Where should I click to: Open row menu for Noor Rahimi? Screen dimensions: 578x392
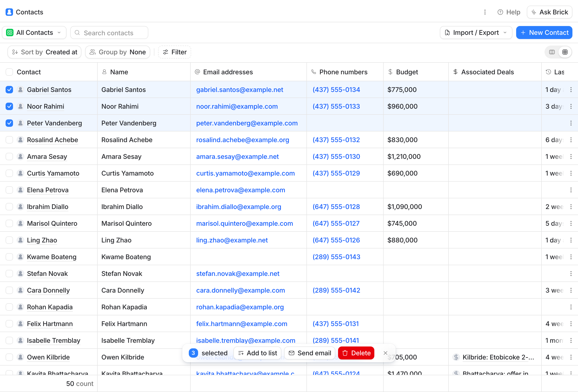click(571, 106)
